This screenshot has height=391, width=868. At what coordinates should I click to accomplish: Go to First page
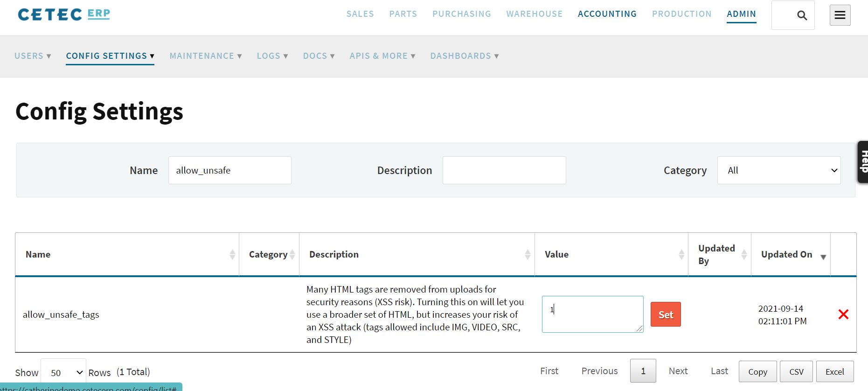pos(549,371)
